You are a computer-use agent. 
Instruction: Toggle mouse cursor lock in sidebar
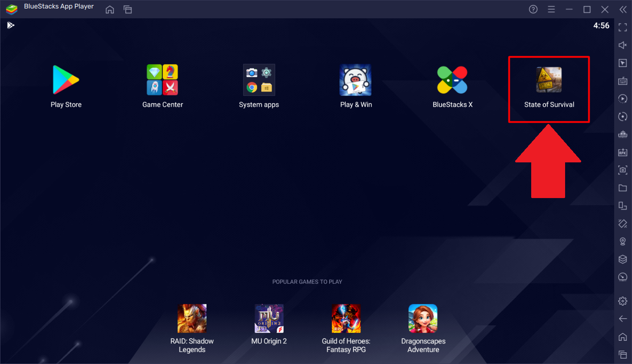623,63
